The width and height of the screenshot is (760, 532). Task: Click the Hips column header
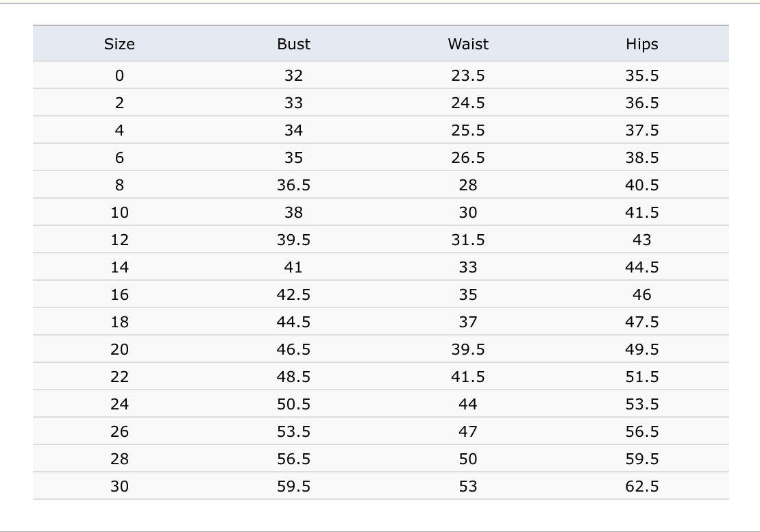[641, 45]
